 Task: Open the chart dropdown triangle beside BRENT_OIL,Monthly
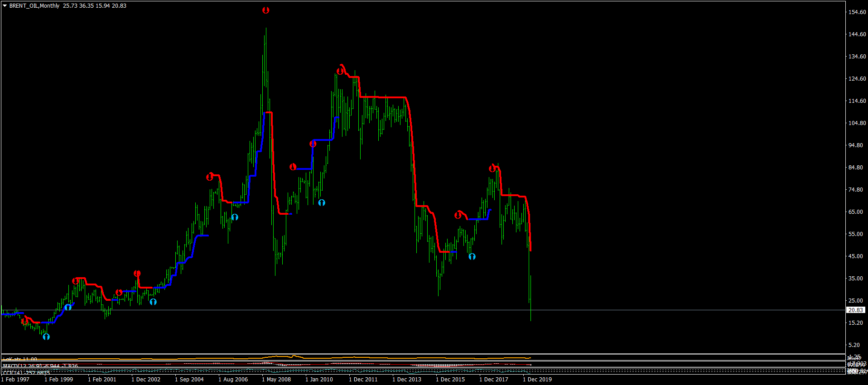(x=5, y=6)
